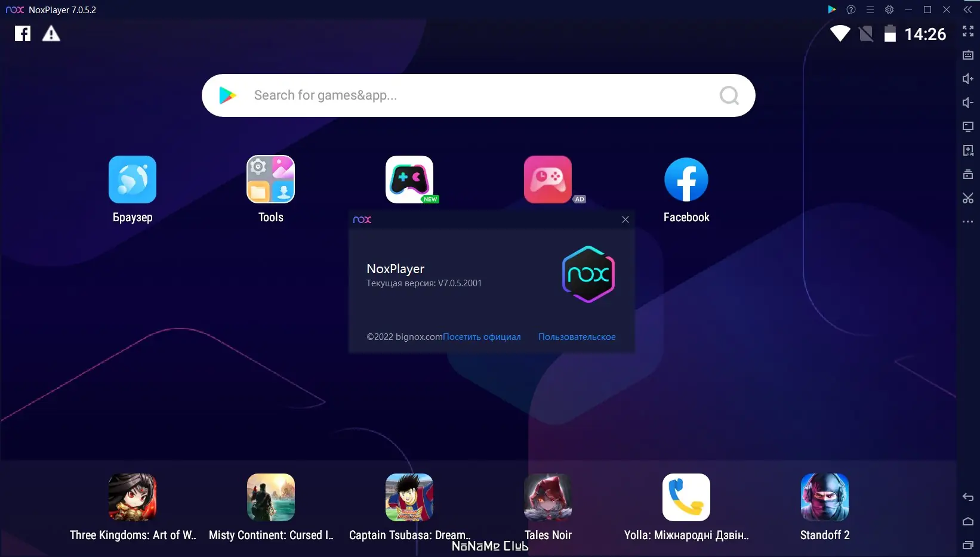Launch Captain Tsubasa: Dream Team
The width and height of the screenshot is (980, 557).
(409, 497)
